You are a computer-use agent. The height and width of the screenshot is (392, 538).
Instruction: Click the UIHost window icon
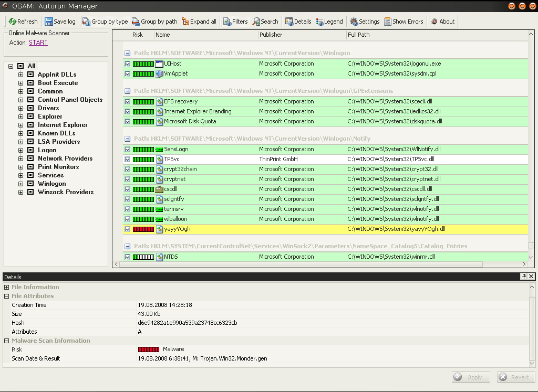(x=159, y=63)
